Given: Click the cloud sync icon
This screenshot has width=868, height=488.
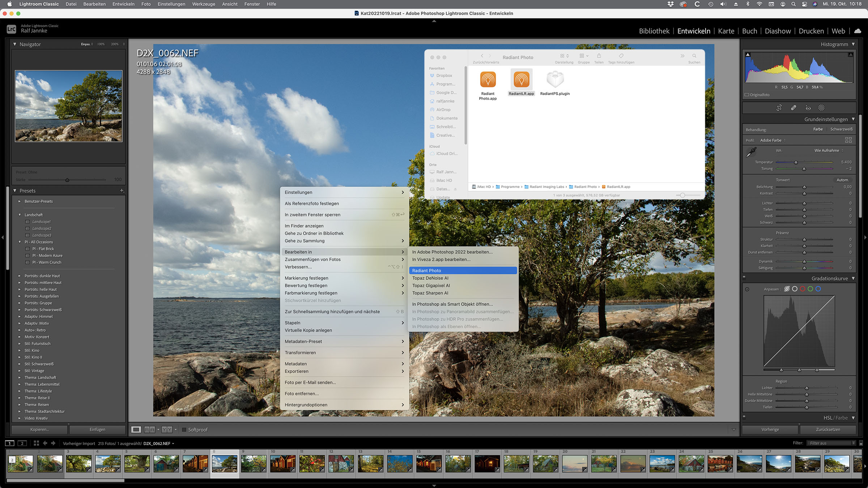Looking at the screenshot, I should 857,31.
